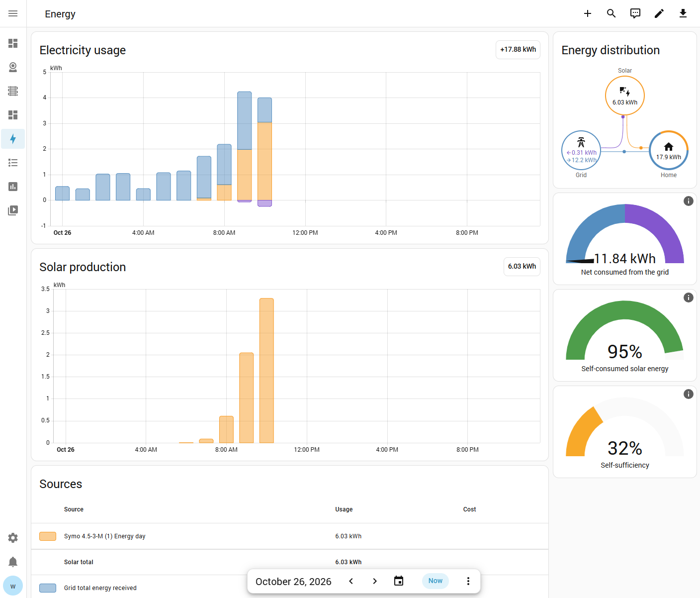Click the 6.03 kWh solar production badge
The image size is (700, 598).
[x=522, y=267]
